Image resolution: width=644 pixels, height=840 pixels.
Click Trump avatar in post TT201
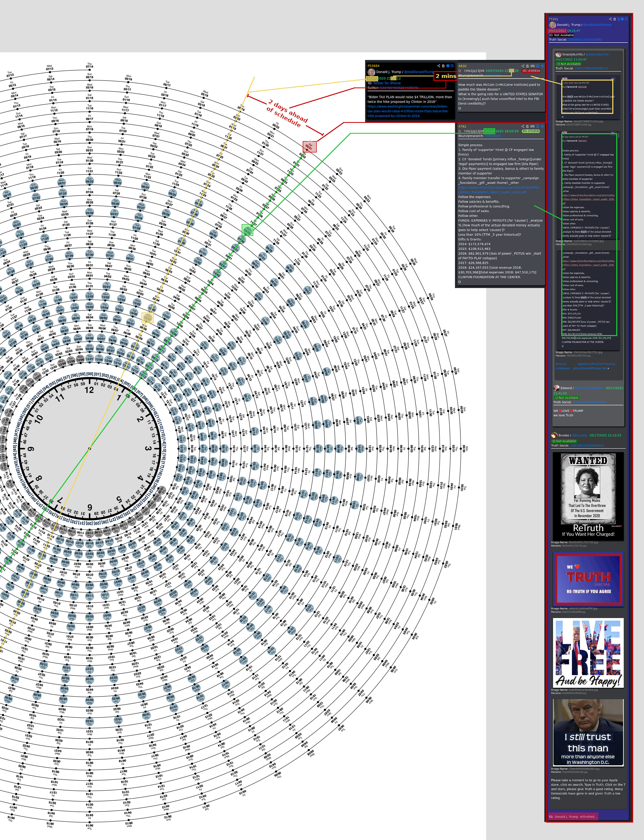552,25
